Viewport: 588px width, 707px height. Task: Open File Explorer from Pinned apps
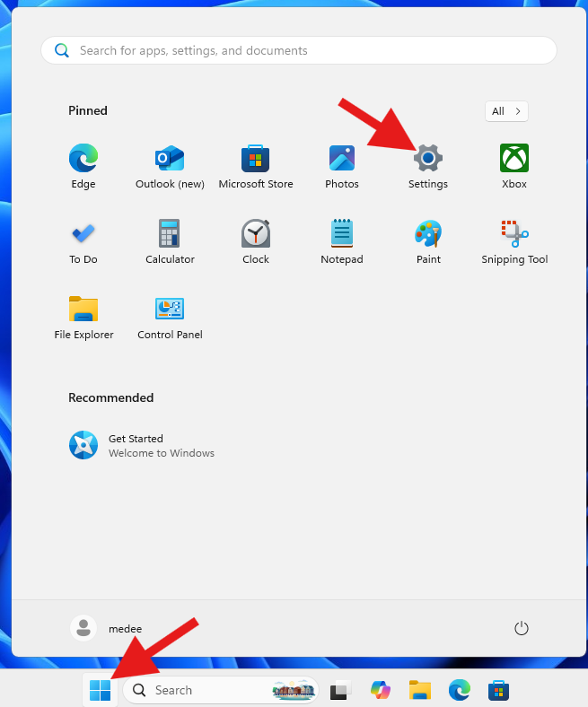click(83, 317)
